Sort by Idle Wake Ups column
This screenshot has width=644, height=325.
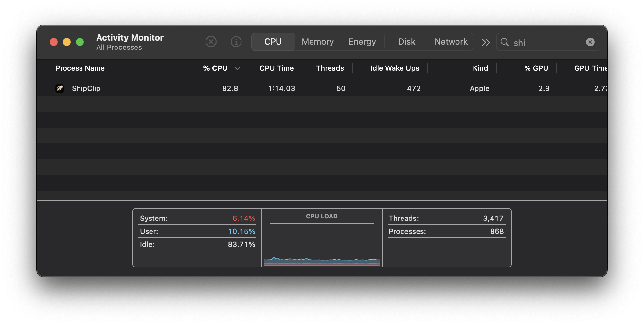click(395, 68)
